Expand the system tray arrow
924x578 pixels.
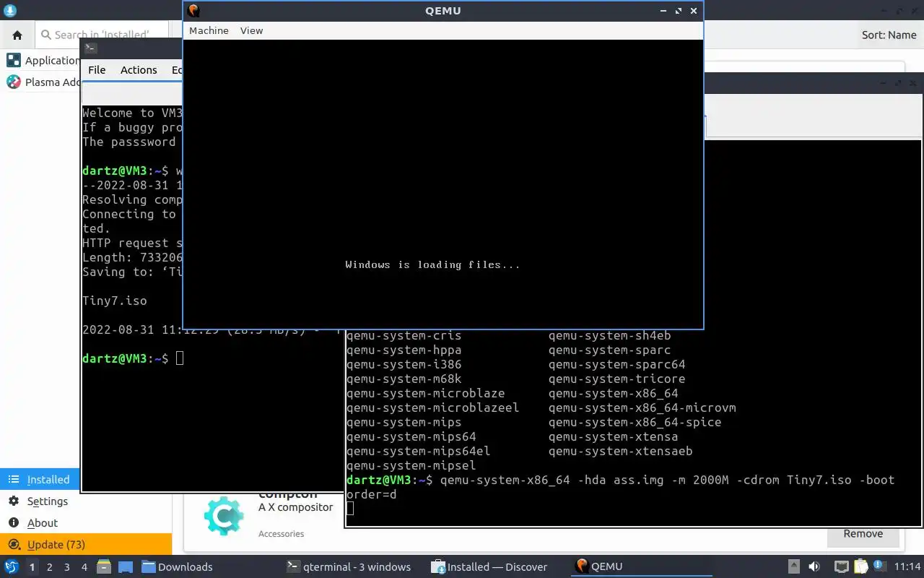(793, 566)
